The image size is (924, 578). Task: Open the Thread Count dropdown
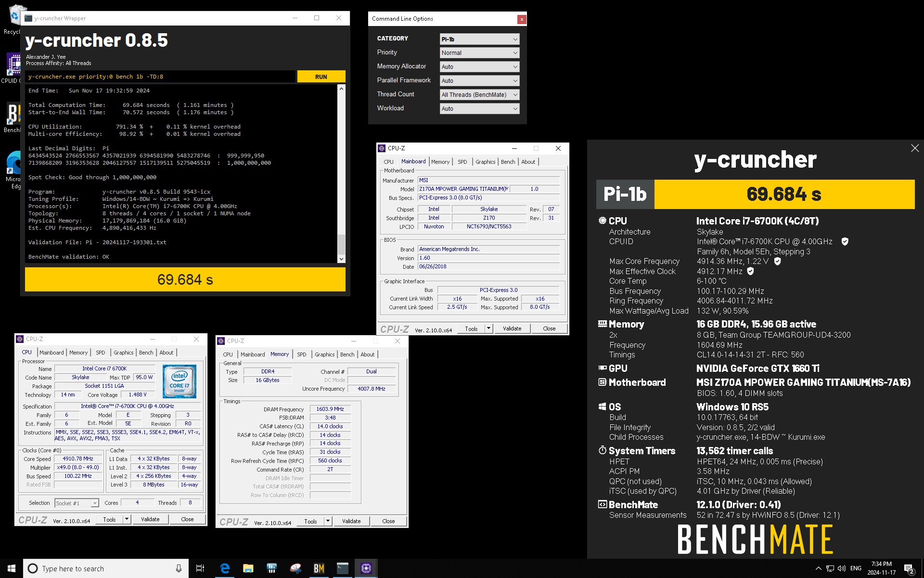point(479,95)
